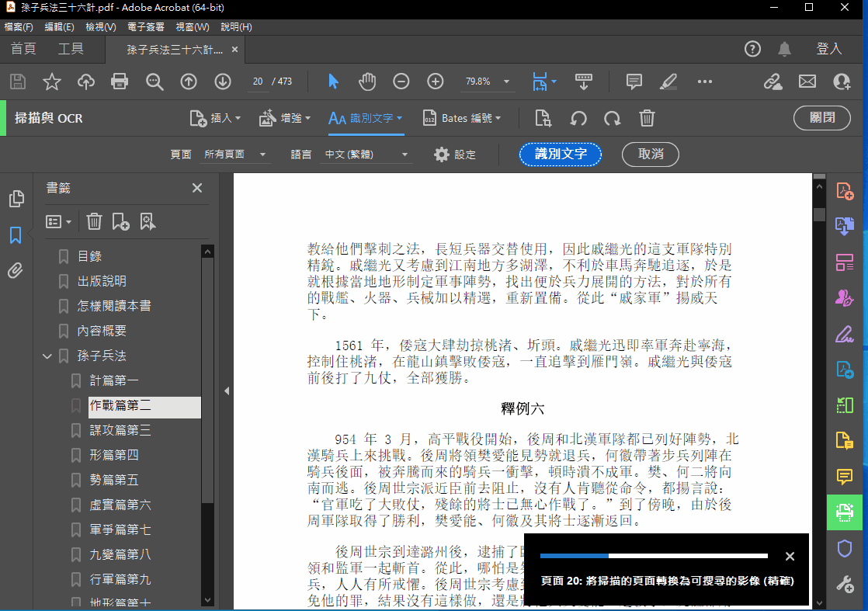Open the comment tool in toolbar
868x611 pixels.
pos(634,82)
